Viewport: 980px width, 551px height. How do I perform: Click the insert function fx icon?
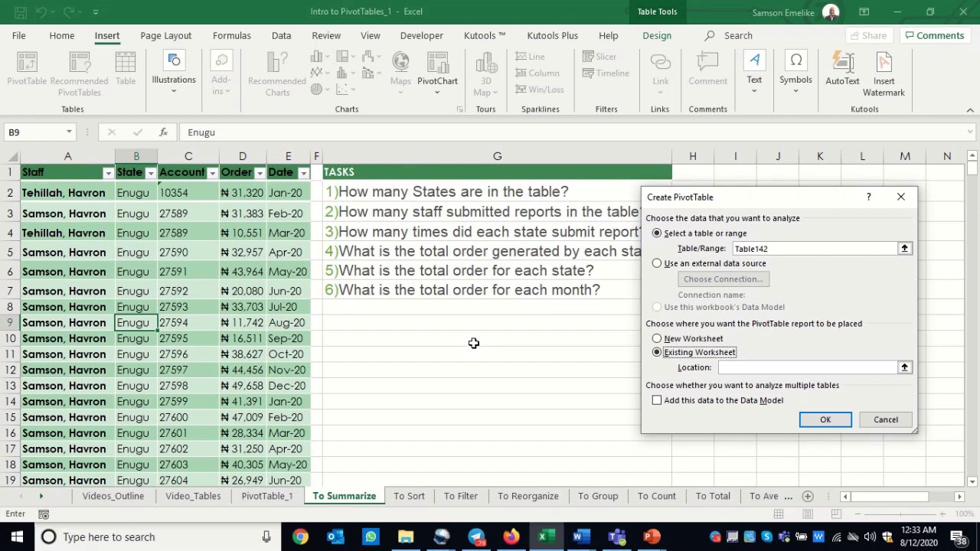pyautogui.click(x=163, y=132)
